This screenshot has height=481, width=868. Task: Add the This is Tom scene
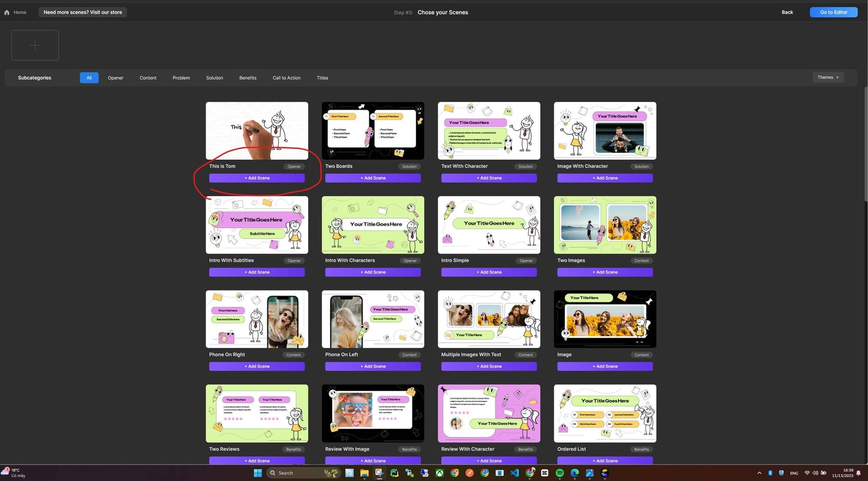click(257, 178)
